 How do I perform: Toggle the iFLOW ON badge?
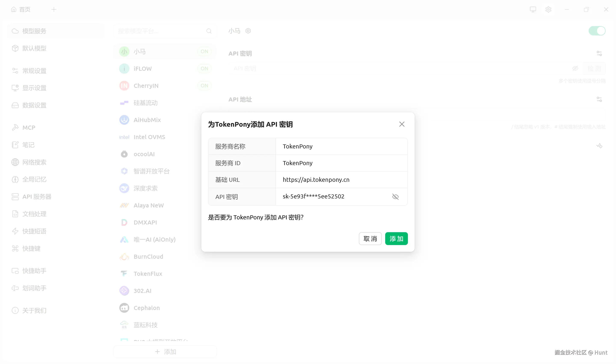click(204, 68)
